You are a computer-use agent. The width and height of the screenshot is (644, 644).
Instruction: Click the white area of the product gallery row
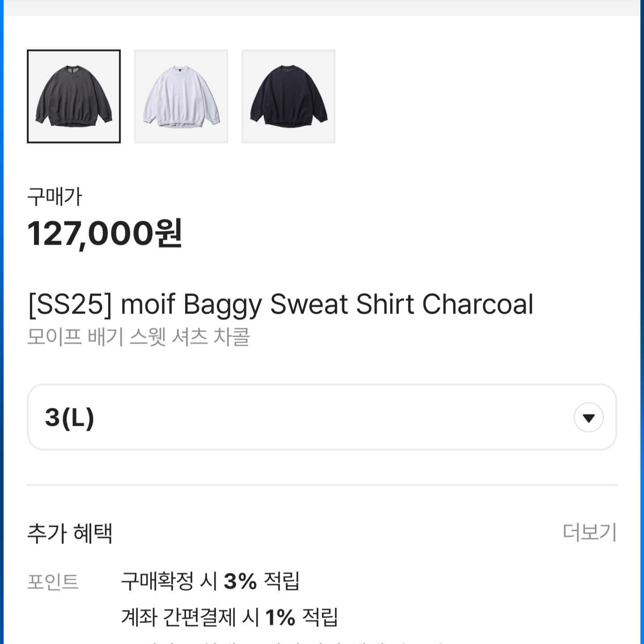pyautogui.click(x=447, y=97)
